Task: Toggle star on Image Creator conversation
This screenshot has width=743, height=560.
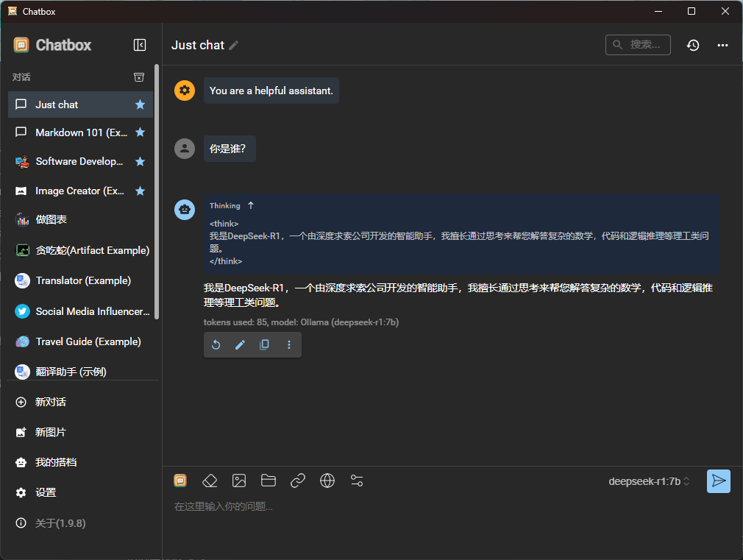Action: [x=141, y=191]
